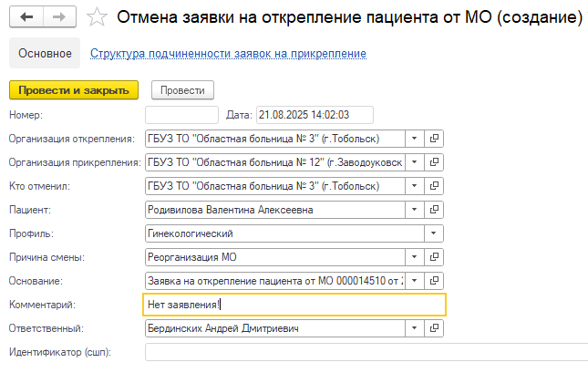This screenshot has height=373, width=588.
Task: Add form to favorites with star icon
Action: 97,17
